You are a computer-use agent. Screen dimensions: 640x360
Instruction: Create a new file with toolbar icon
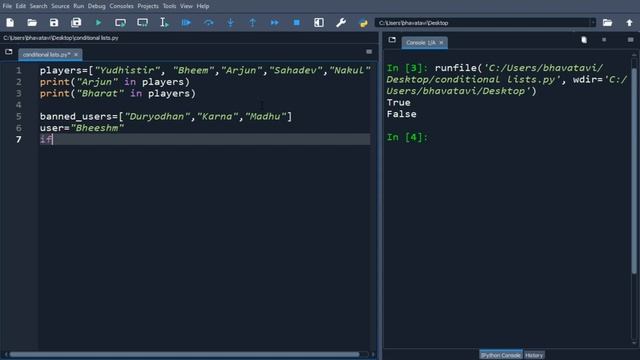click(x=10, y=23)
